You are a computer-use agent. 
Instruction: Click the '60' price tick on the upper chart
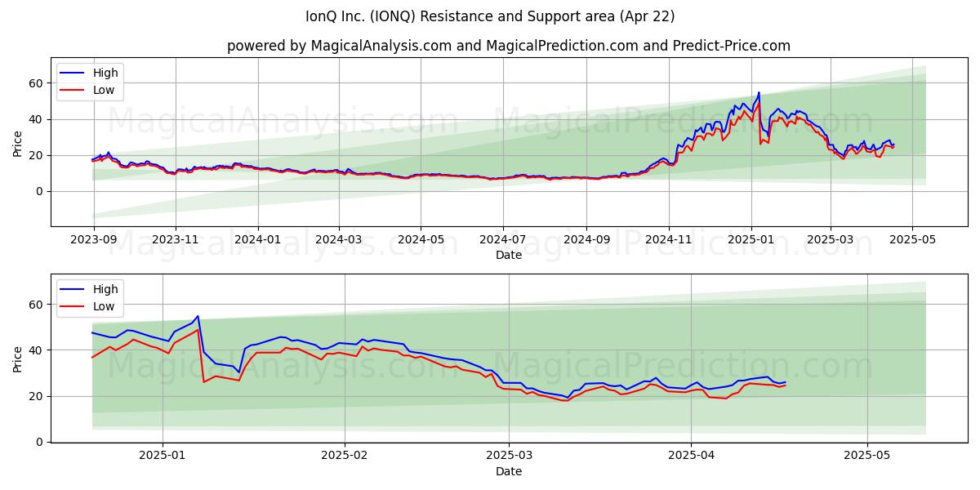[x=37, y=83]
